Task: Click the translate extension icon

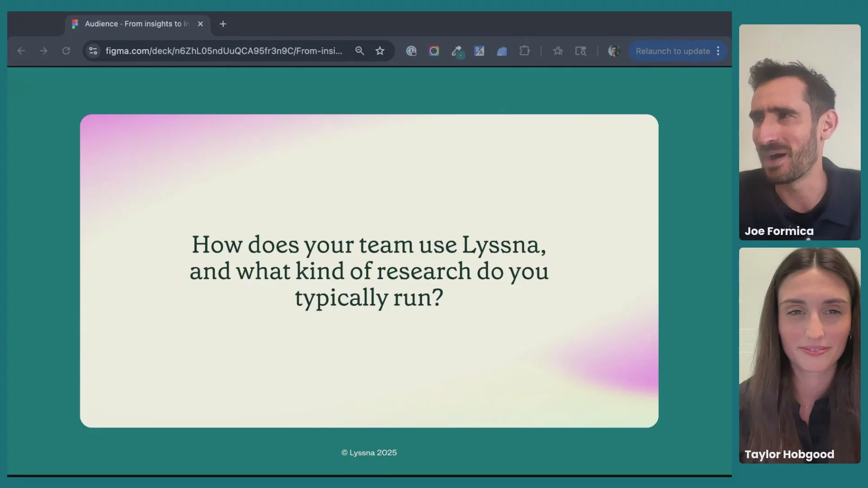Action: (479, 51)
